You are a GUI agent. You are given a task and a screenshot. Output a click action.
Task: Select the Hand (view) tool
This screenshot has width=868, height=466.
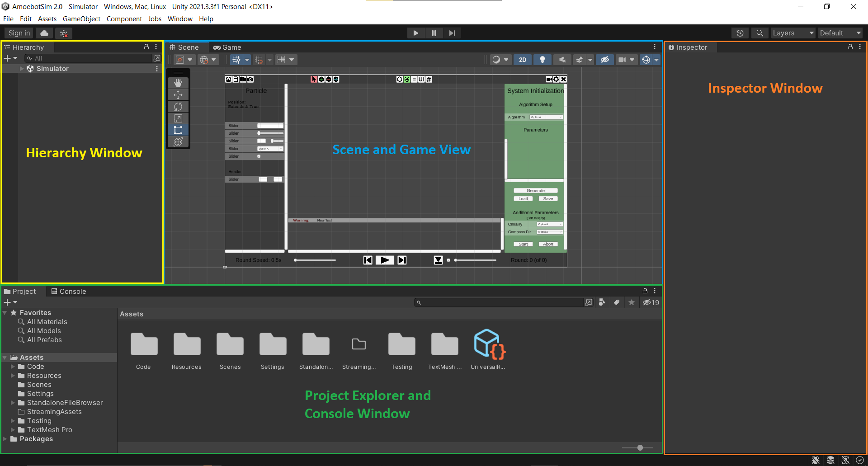[178, 83]
